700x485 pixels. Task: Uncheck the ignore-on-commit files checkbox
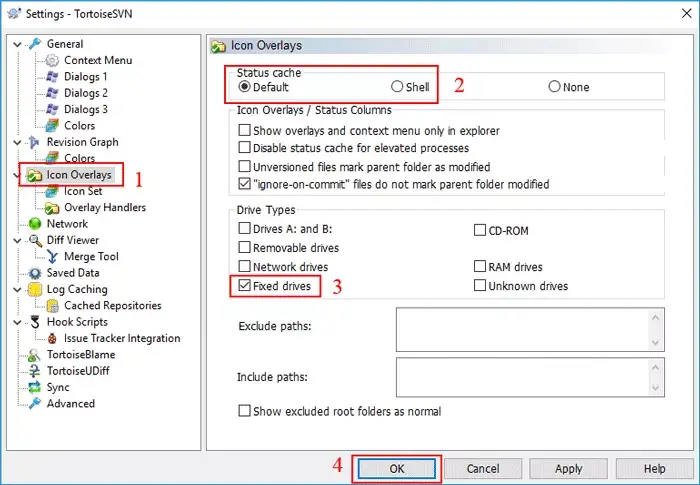click(x=244, y=184)
